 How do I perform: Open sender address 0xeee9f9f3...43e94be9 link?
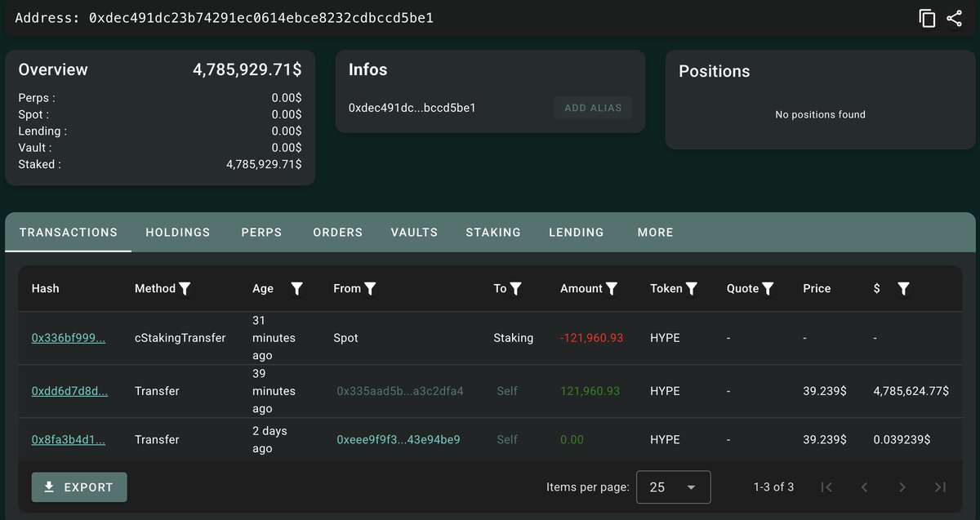point(399,439)
